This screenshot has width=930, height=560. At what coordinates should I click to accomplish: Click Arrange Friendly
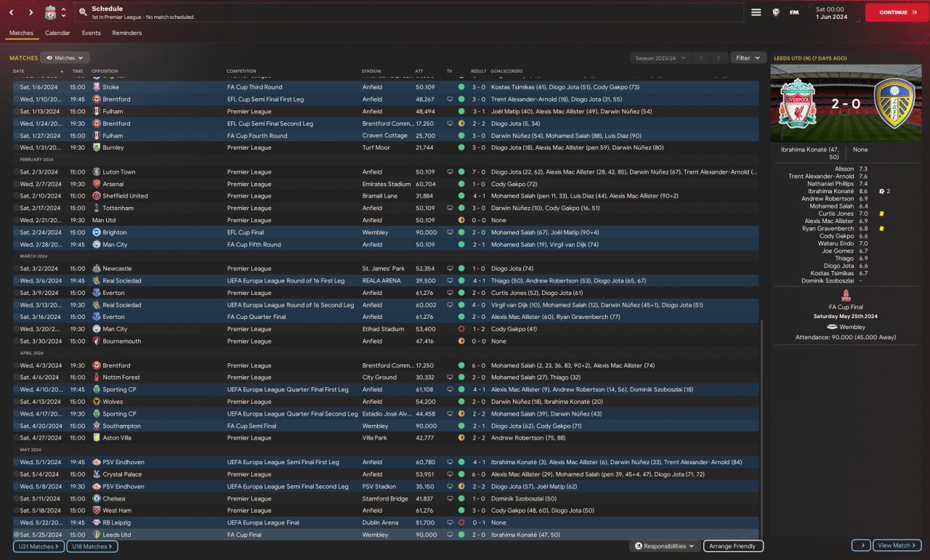coord(733,546)
